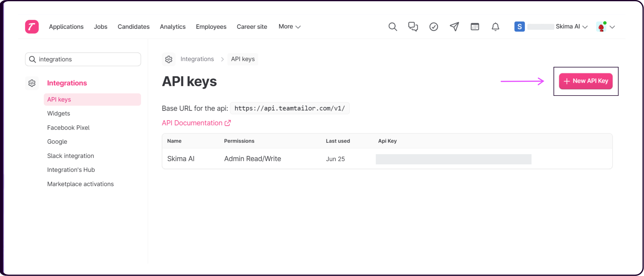This screenshot has width=644, height=276.
Task: Go to Career site
Action: coord(252,27)
